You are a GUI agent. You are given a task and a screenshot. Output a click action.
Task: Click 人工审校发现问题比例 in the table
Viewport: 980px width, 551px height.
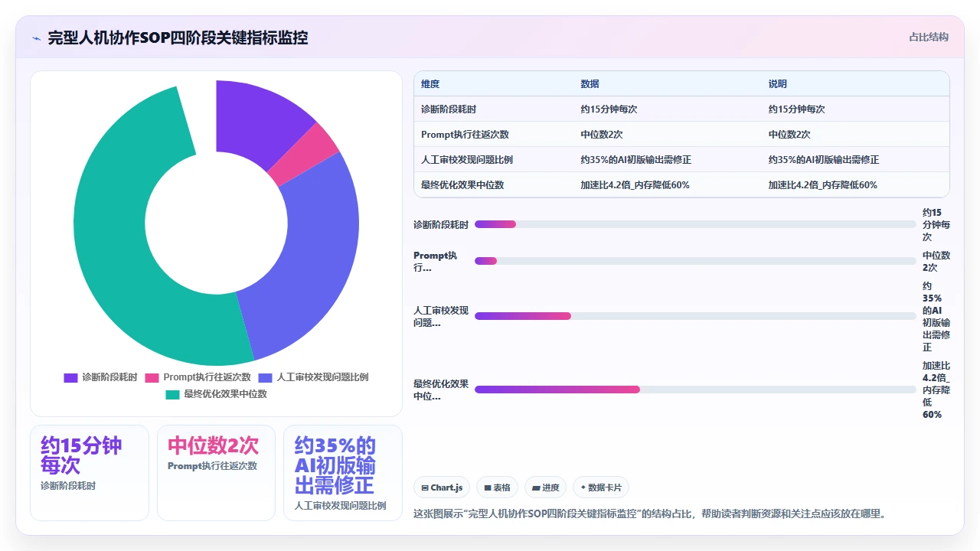click(x=467, y=160)
